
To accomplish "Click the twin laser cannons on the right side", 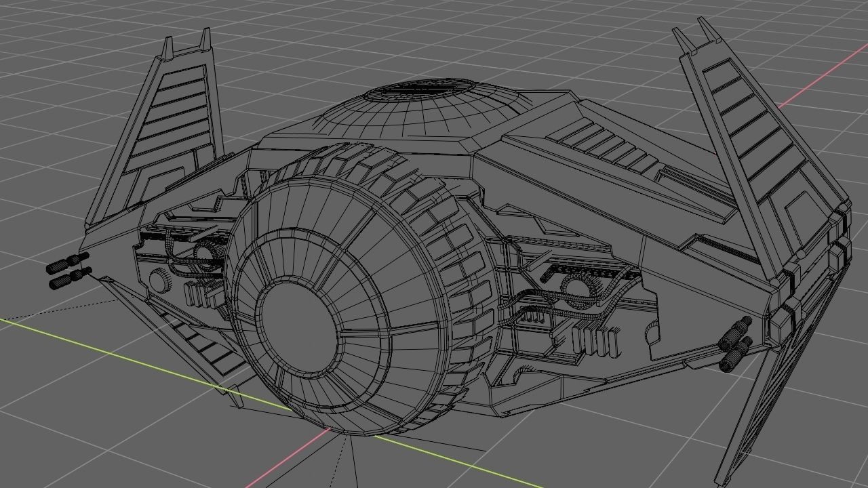I will [735, 344].
